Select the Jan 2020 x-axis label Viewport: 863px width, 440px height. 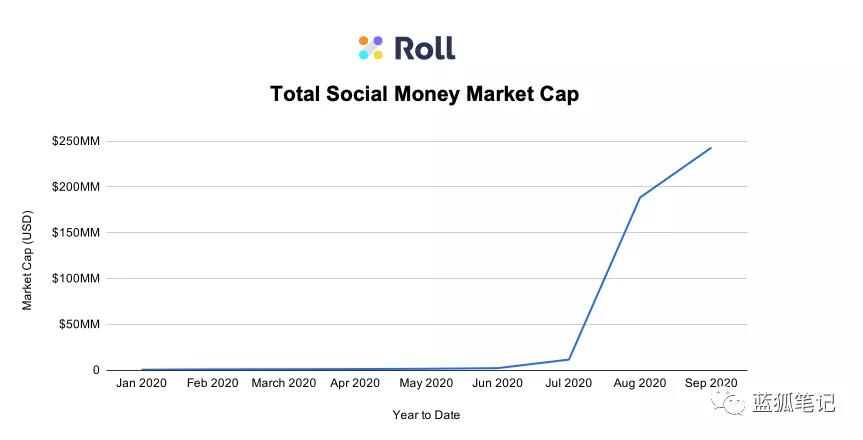coord(142,383)
